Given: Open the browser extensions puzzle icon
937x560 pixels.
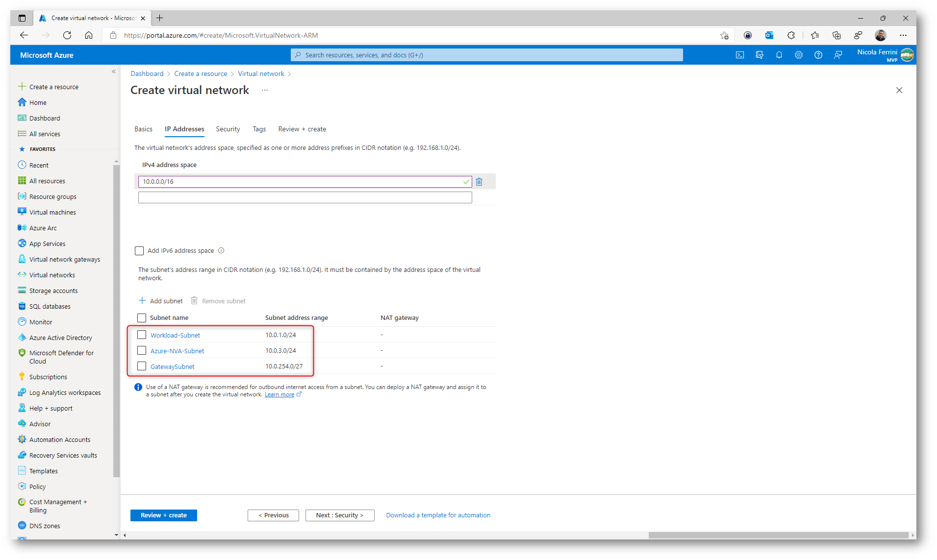Looking at the screenshot, I should pos(791,35).
